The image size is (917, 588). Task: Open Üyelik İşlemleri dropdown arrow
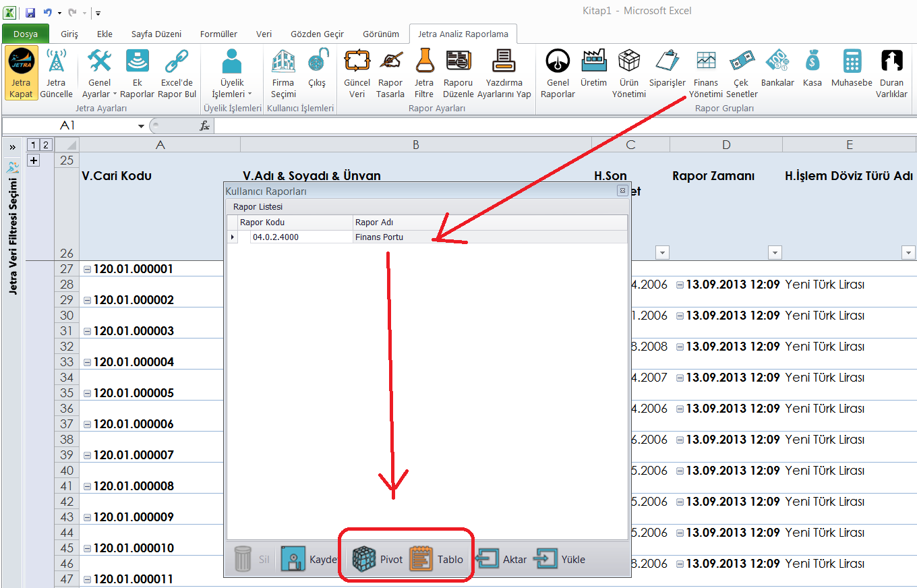pyautogui.click(x=249, y=94)
